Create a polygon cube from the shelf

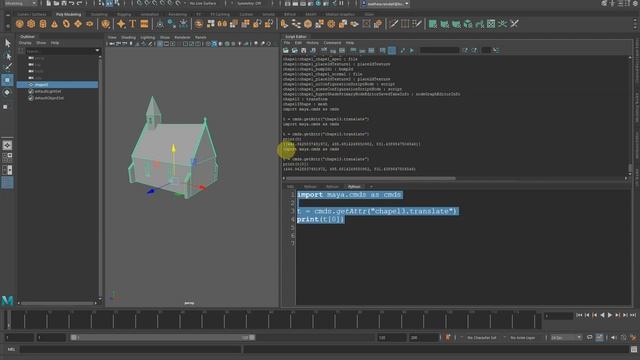point(31,24)
